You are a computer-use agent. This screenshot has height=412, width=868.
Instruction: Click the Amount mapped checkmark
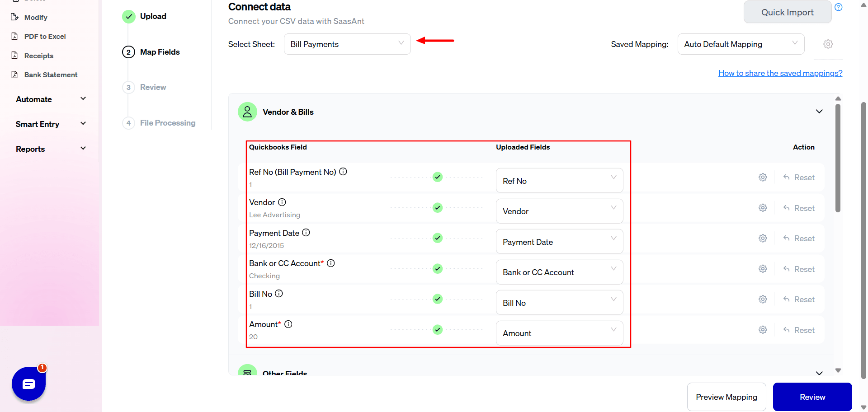click(x=437, y=330)
